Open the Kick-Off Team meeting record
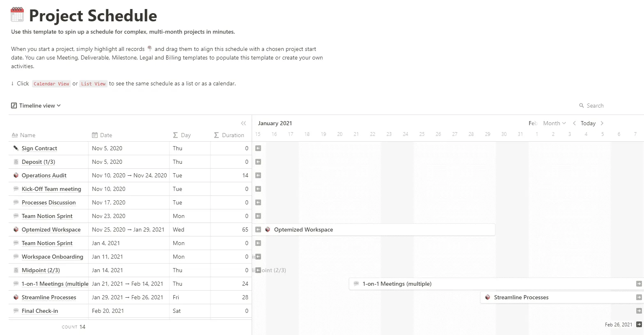644x335 pixels. [51, 189]
